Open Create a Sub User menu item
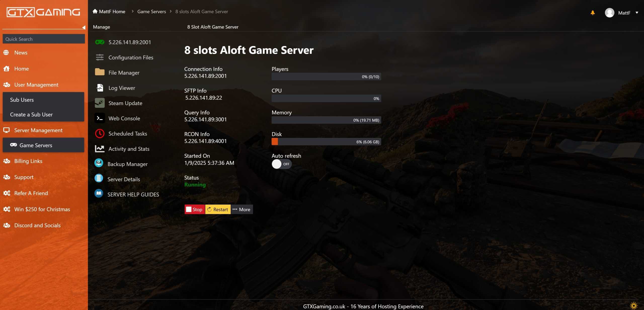644x310 pixels. coord(31,114)
